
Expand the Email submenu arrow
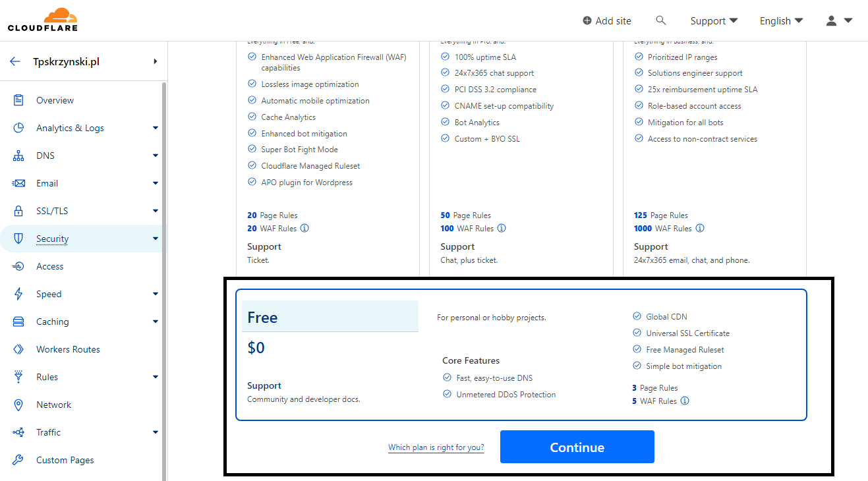156,183
